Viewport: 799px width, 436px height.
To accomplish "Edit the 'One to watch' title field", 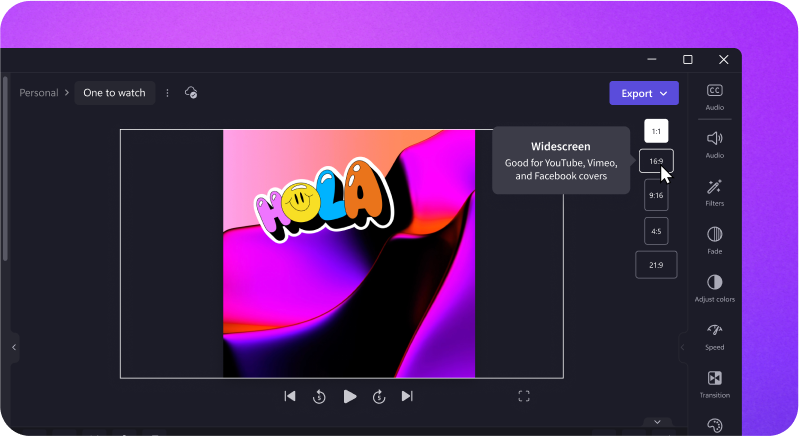I will 114,93.
